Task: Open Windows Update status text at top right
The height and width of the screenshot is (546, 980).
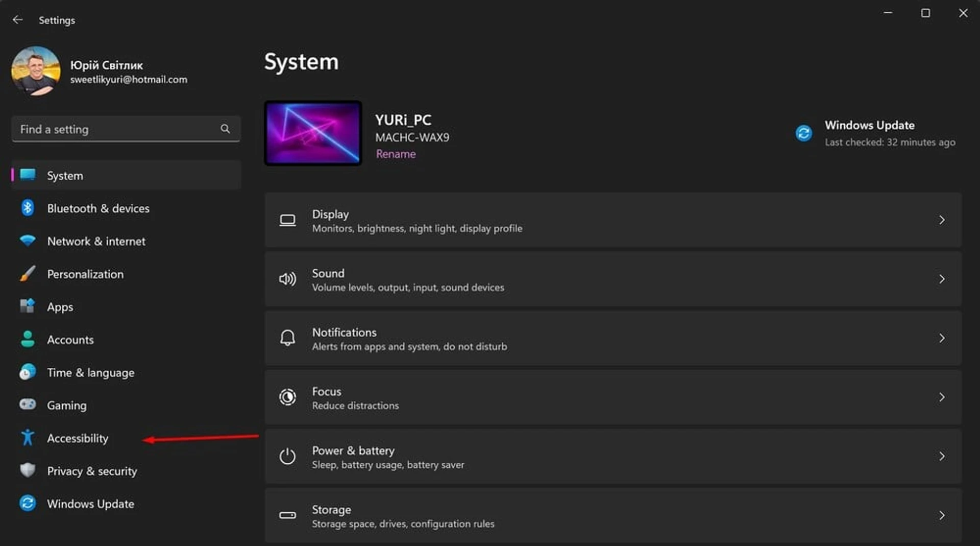Action: coord(890,133)
